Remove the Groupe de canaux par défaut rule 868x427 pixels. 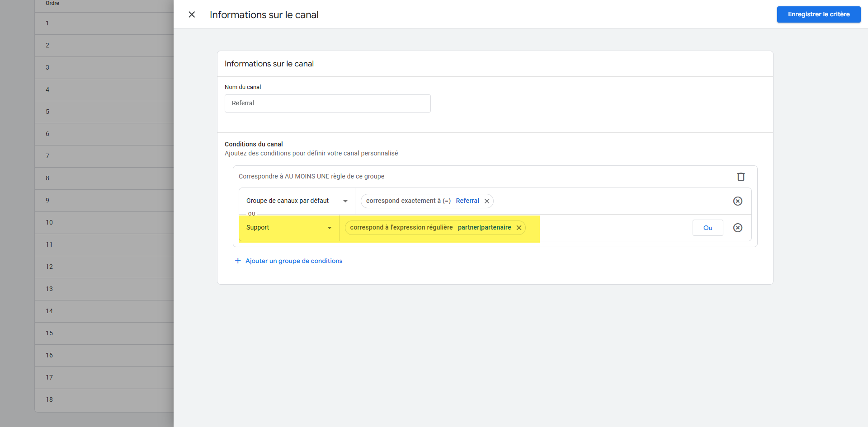(x=737, y=201)
